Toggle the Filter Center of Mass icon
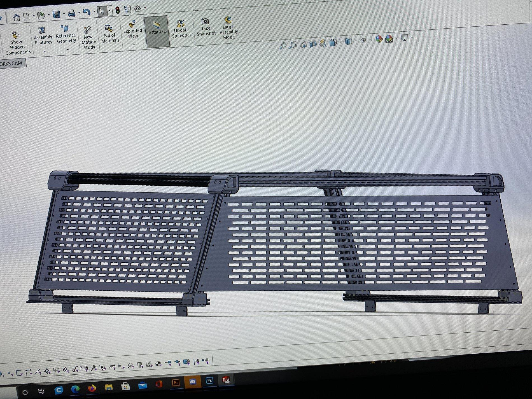 158,364
